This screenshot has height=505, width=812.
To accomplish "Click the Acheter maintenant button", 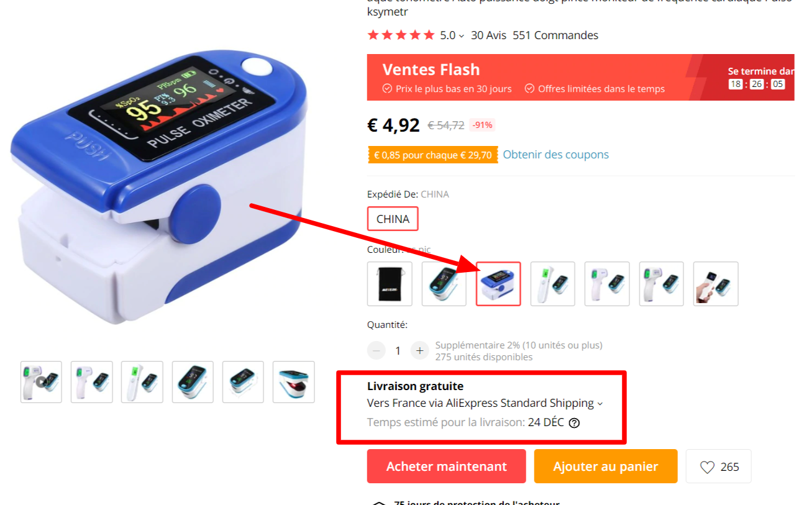I will click(447, 466).
